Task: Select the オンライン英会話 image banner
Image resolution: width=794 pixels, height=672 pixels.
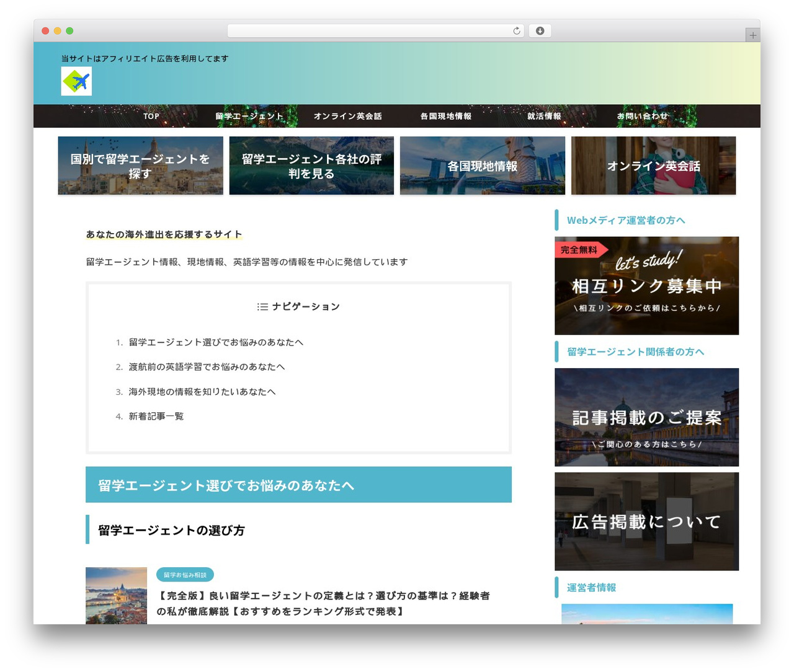Action: tap(654, 166)
